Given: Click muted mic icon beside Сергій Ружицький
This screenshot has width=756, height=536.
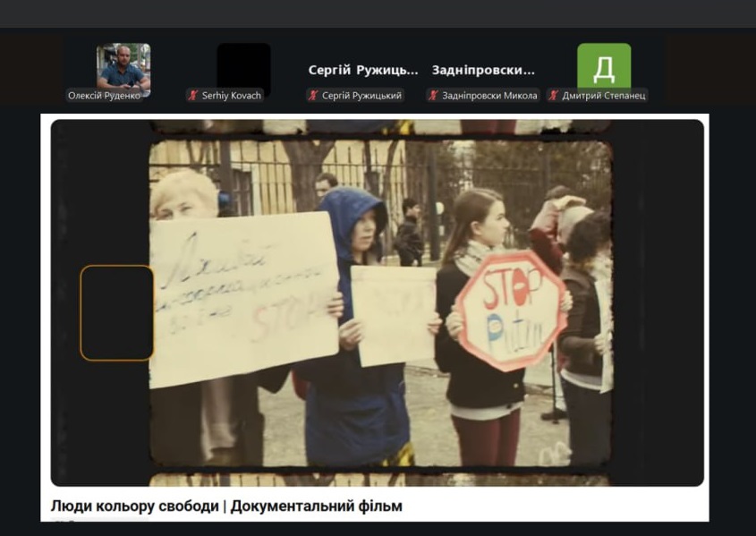Looking at the screenshot, I should tap(313, 96).
